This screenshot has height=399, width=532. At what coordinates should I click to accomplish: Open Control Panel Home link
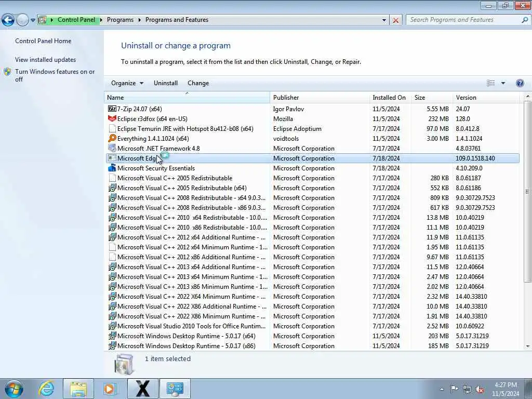coord(43,41)
